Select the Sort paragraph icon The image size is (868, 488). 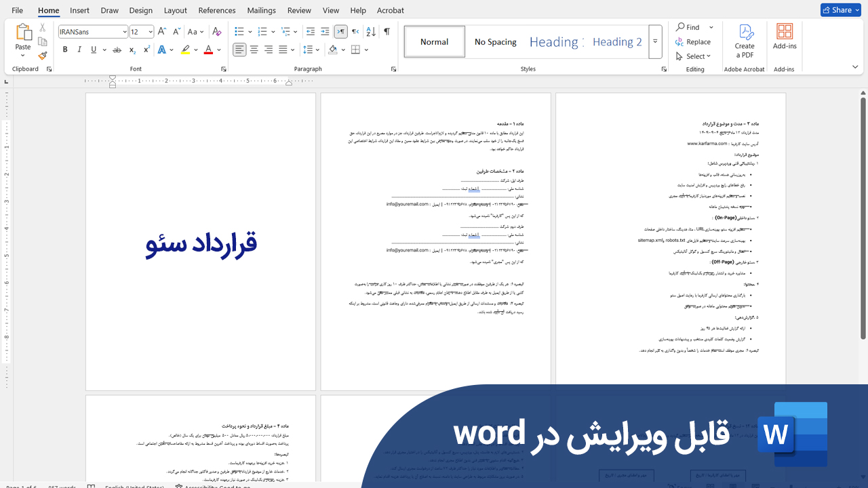(370, 32)
